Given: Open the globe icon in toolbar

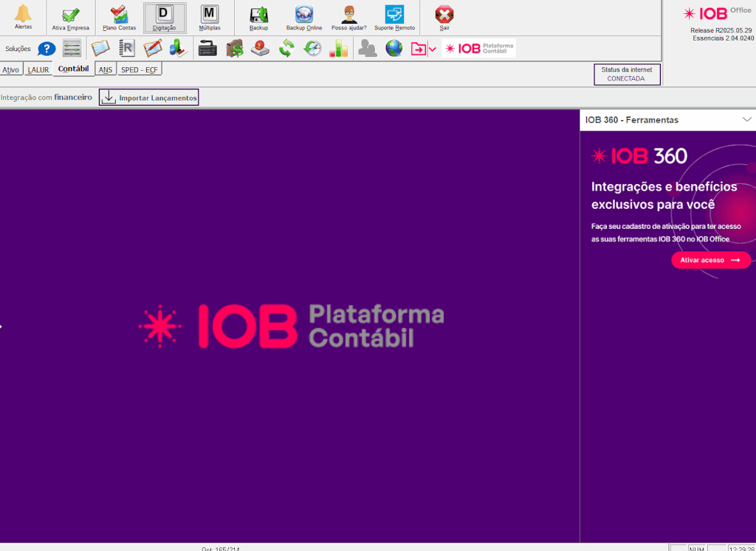Looking at the screenshot, I should point(394,49).
